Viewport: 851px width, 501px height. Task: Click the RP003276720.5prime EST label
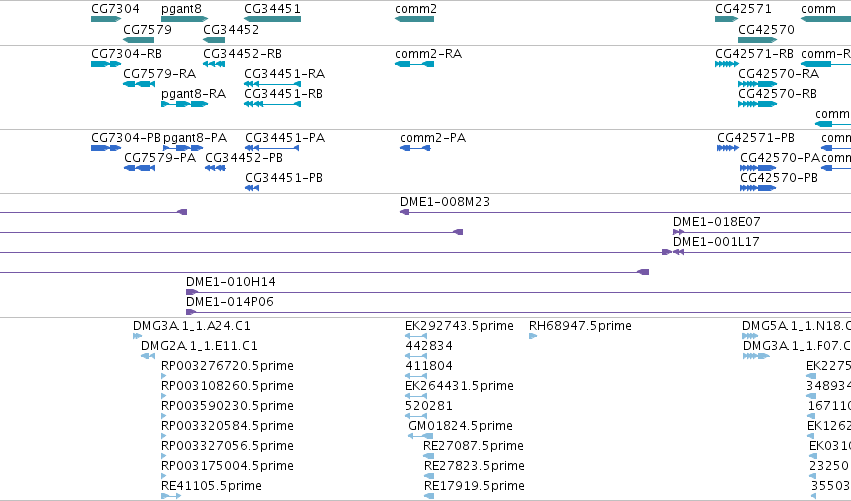click(227, 366)
